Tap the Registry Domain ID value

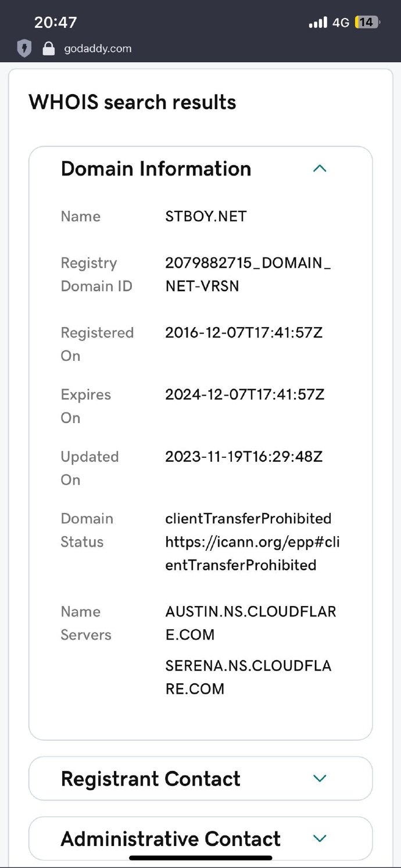pyautogui.click(x=248, y=274)
